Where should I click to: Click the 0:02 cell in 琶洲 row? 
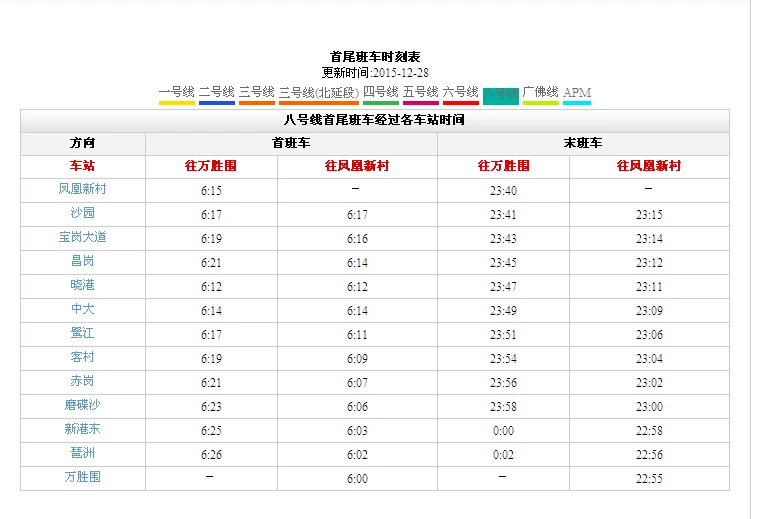(503, 455)
